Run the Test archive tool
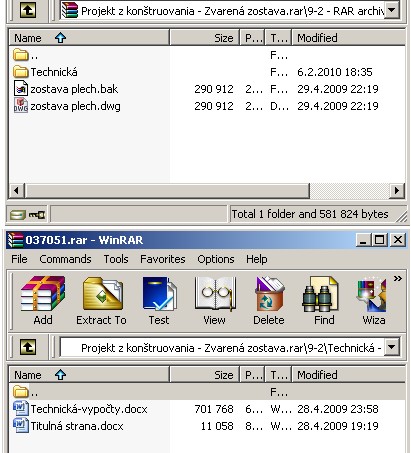The image size is (411, 453). pos(159,300)
